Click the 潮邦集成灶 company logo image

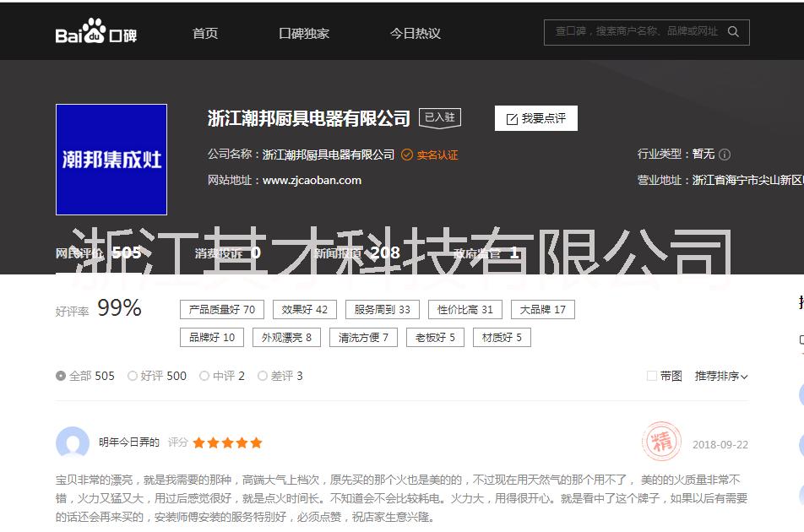(111, 160)
